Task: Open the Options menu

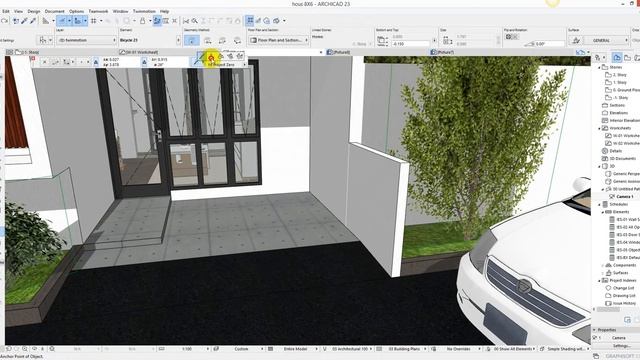Action: pyautogui.click(x=76, y=11)
